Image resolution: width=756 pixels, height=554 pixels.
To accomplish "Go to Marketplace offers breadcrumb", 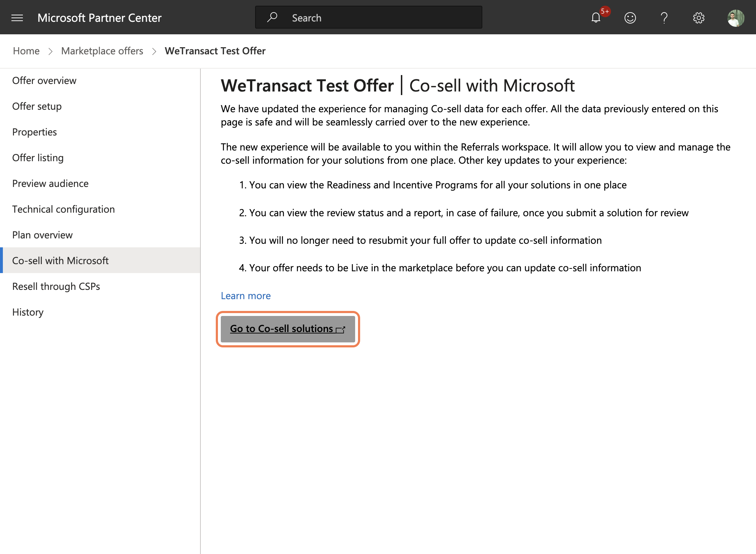I will [102, 51].
